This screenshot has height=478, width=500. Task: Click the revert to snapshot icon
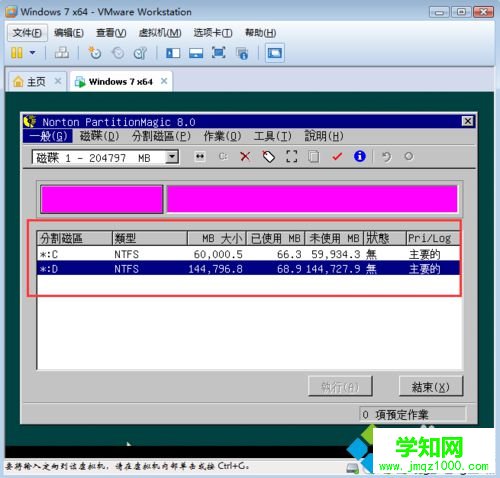tap(118, 53)
